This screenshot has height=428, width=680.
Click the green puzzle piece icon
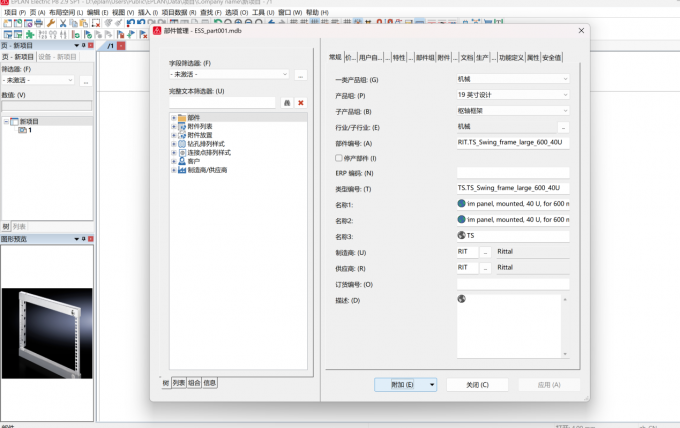30,34
